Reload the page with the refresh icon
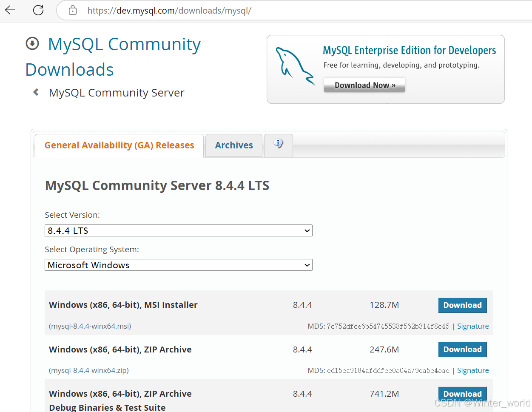The width and height of the screenshot is (532, 412). (38, 10)
